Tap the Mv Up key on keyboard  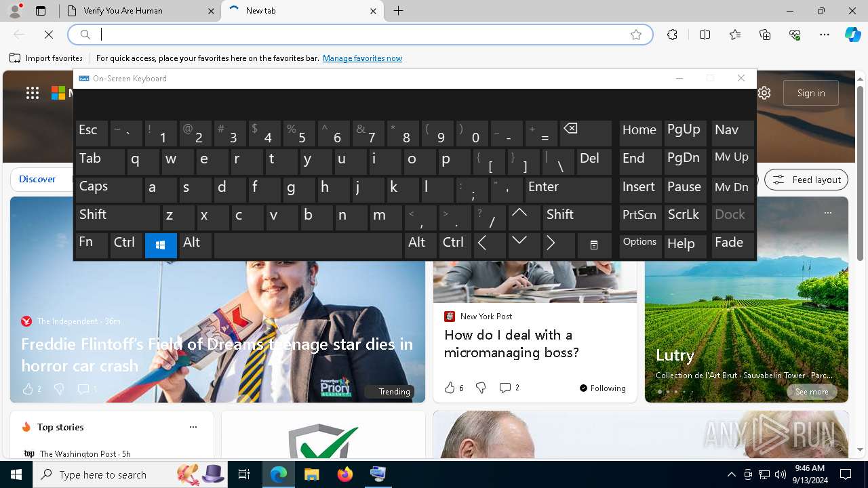click(732, 161)
